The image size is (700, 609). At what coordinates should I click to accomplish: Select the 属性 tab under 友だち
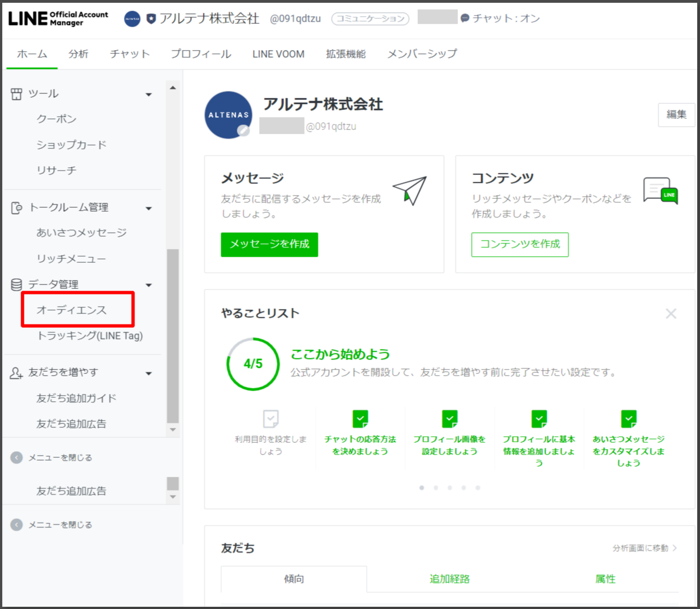point(605,579)
